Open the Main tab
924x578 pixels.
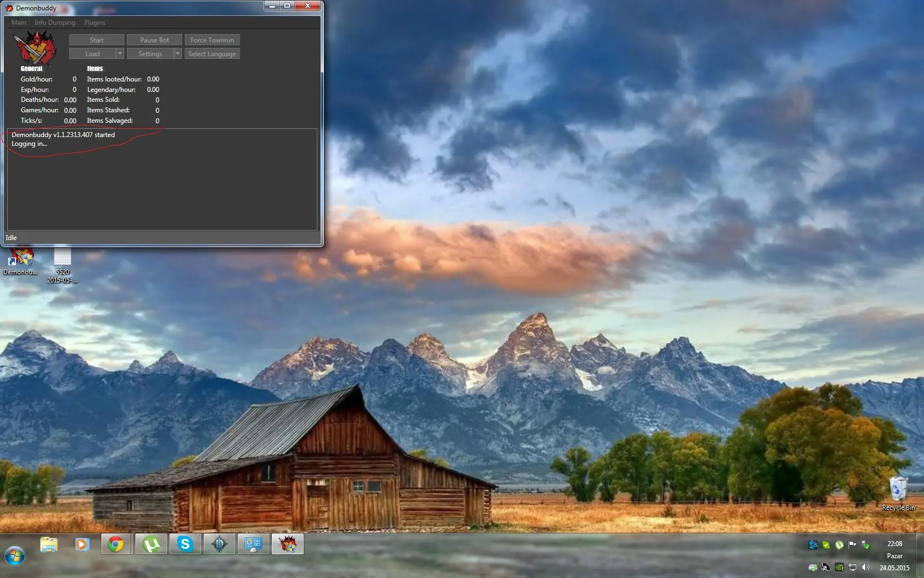(19, 23)
